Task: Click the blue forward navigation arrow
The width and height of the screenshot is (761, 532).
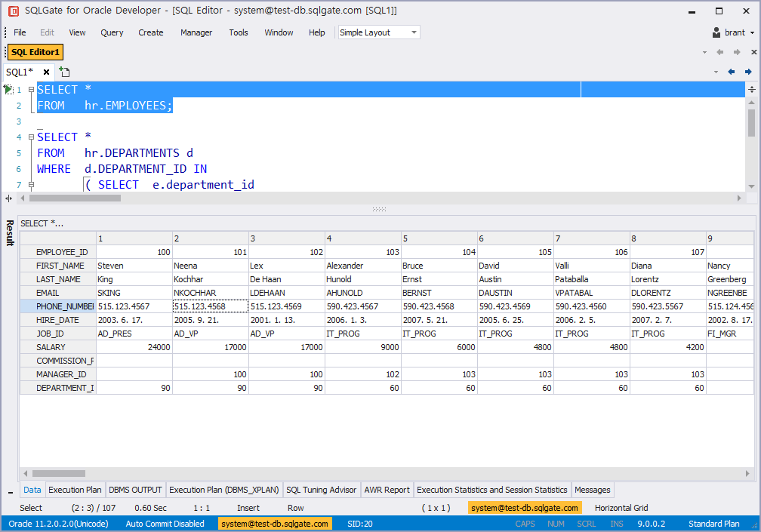Action: tap(749, 72)
